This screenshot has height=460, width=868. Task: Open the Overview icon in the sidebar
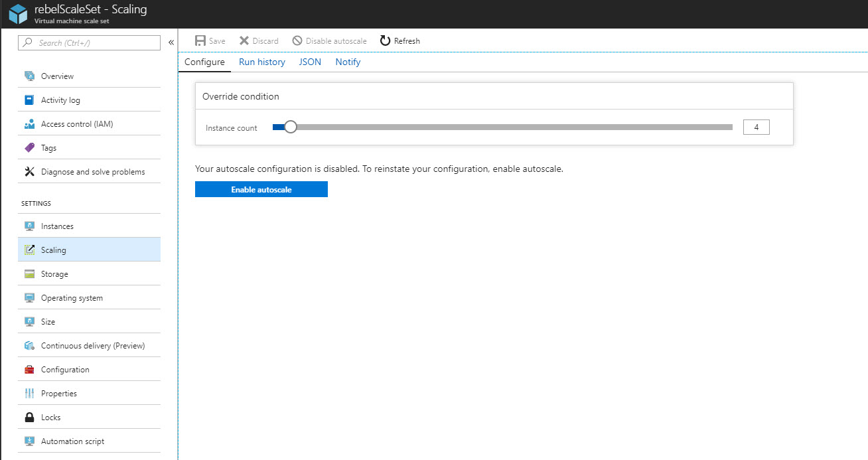(x=29, y=76)
